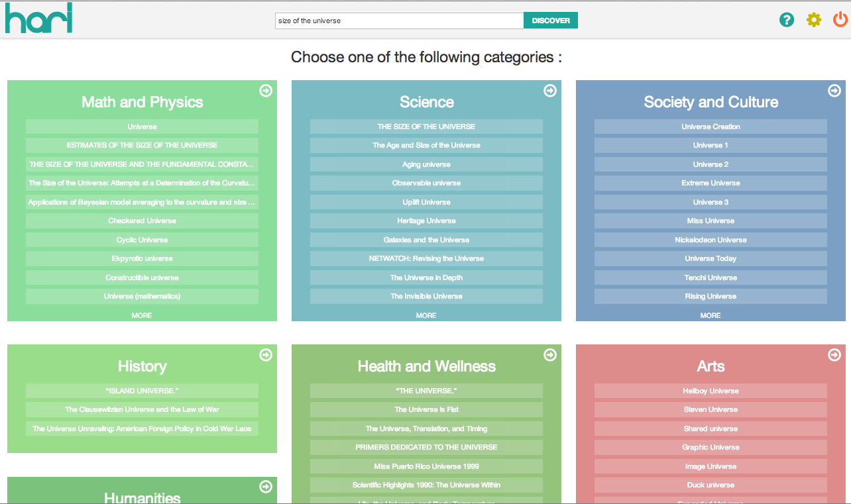Screen dimensions: 851x504
Task: Open the help question mark icon
Action: (787, 20)
